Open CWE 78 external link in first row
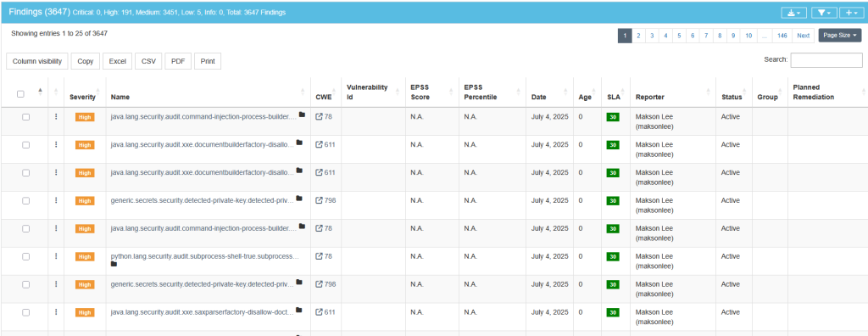 click(324, 116)
